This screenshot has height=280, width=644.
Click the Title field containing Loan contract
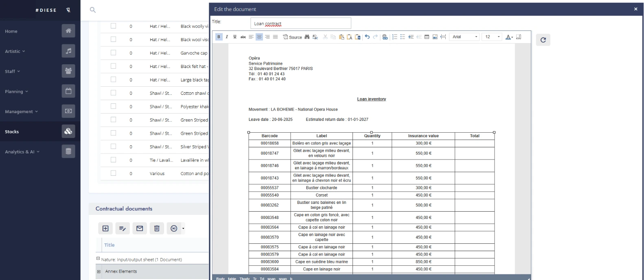pos(300,24)
